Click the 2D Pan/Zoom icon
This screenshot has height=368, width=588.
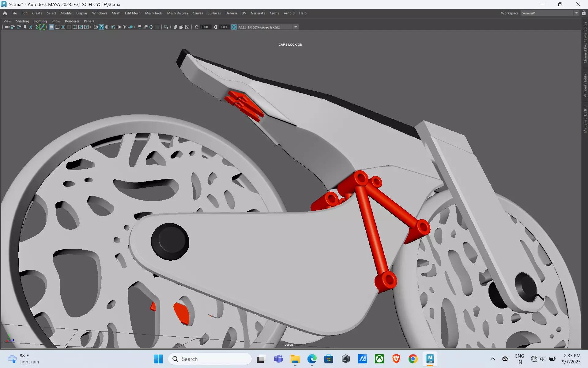[x=36, y=27]
